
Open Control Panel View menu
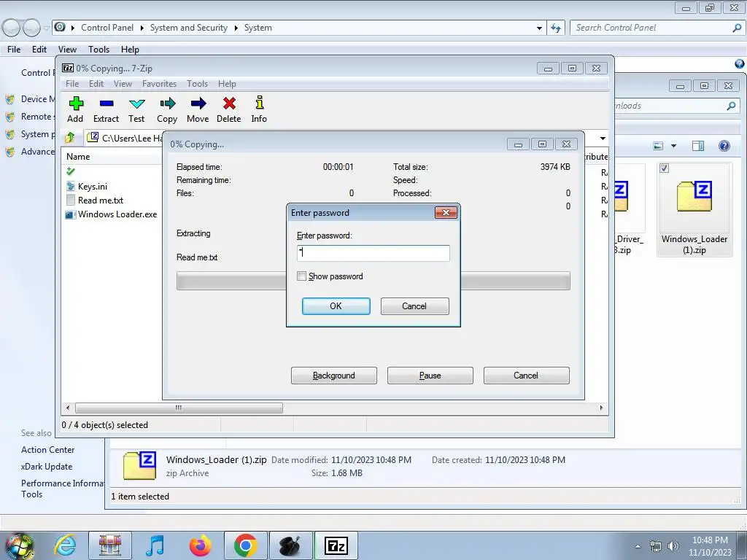coord(67,50)
